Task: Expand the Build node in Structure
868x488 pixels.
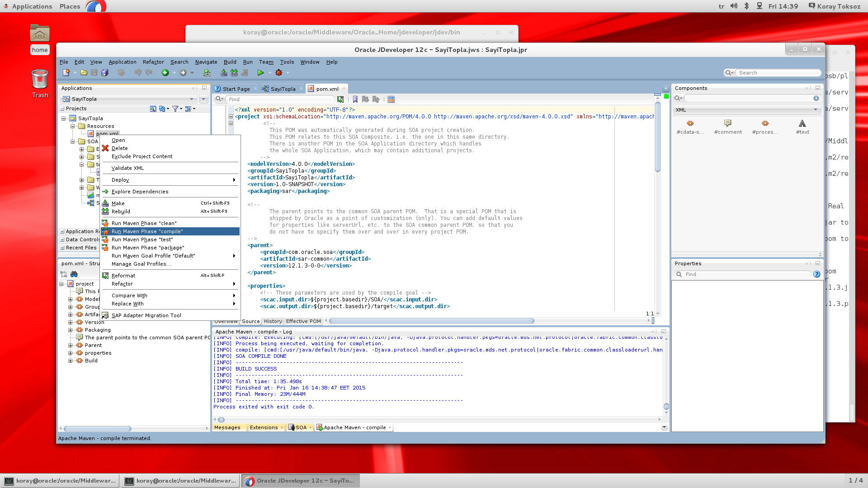Action: (70, 361)
